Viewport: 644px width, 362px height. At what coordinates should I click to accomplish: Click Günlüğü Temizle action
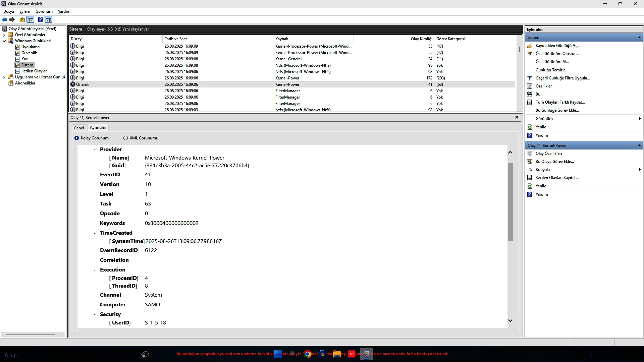pyautogui.click(x=552, y=70)
